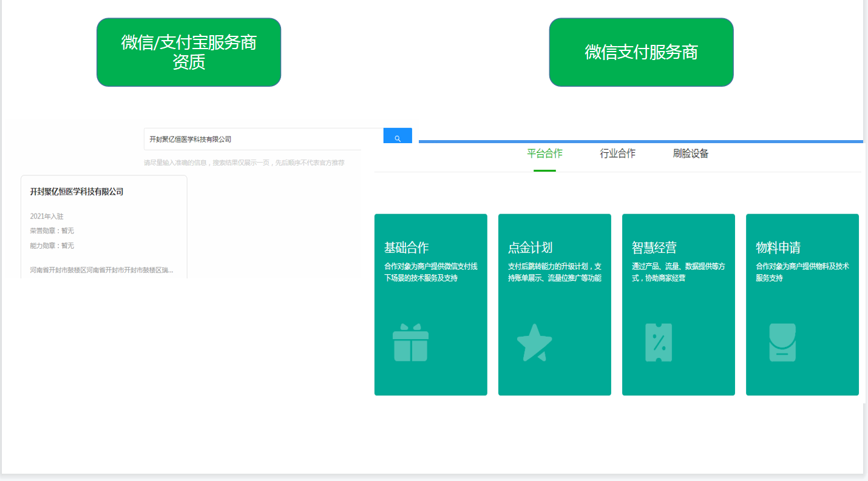868x481 pixels.
Task: Click the gift icon on 基础合作 card
Action: [410, 343]
